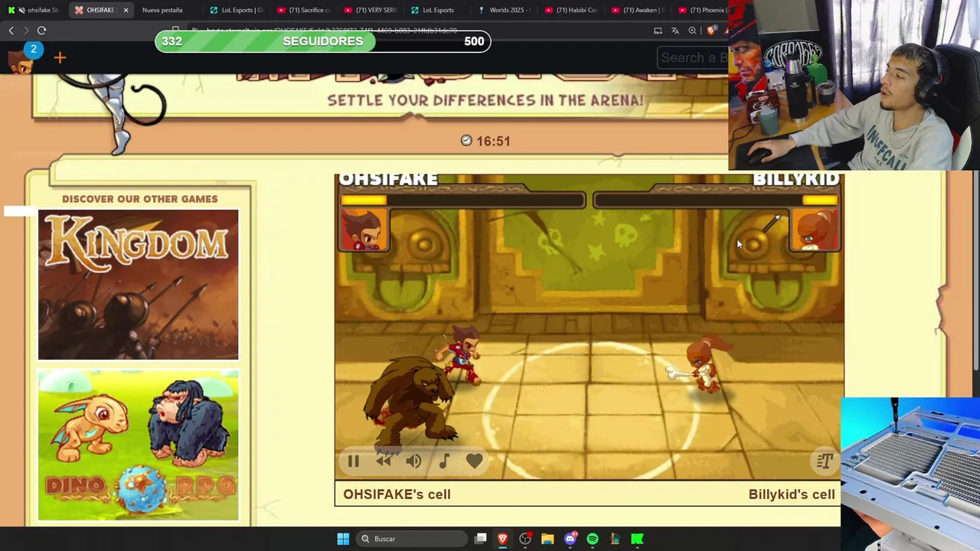Go back in the browser
Image resolution: width=980 pixels, height=551 pixels.
point(11,31)
